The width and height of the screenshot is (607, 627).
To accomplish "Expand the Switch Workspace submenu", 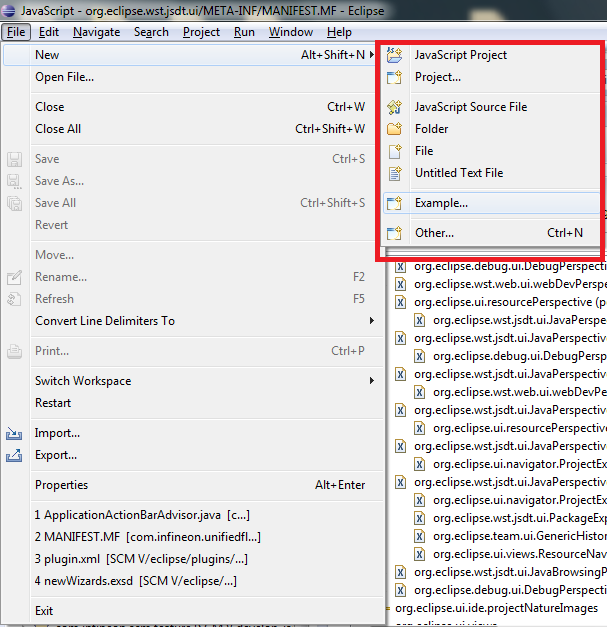I will [372, 381].
